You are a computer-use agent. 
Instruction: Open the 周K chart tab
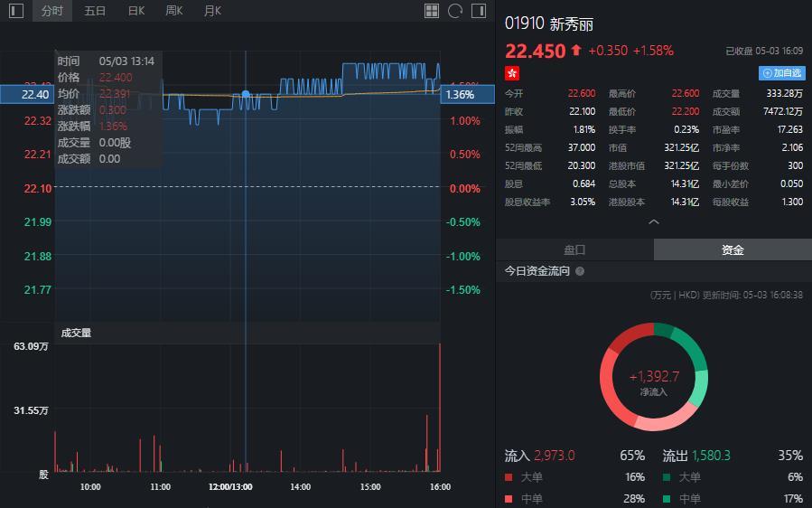point(174,11)
